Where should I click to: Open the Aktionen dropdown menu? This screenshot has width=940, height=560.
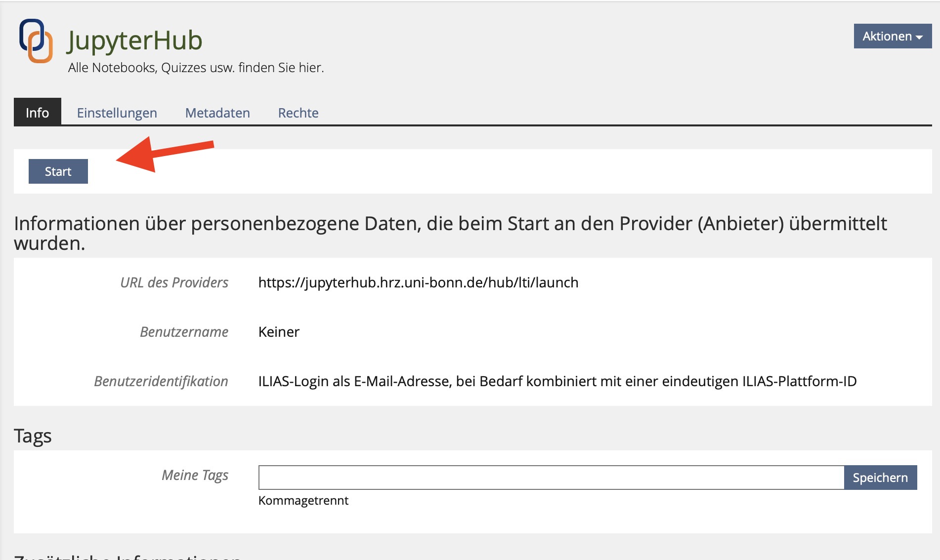click(893, 36)
